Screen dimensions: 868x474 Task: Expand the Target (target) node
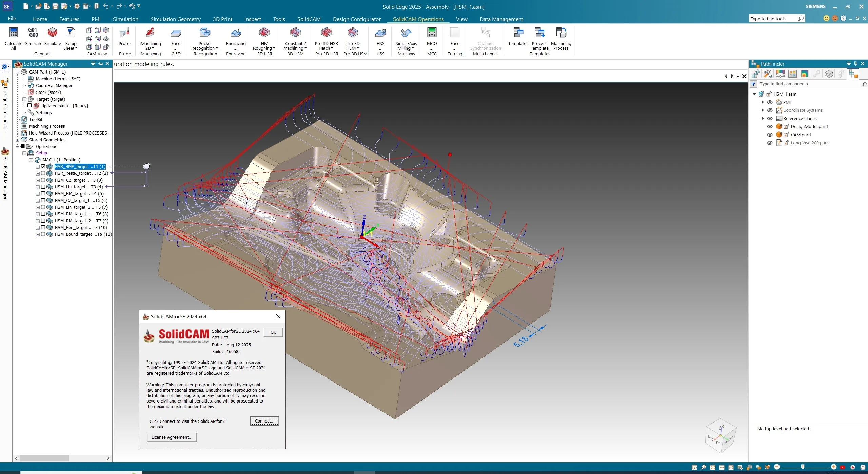point(24,99)
